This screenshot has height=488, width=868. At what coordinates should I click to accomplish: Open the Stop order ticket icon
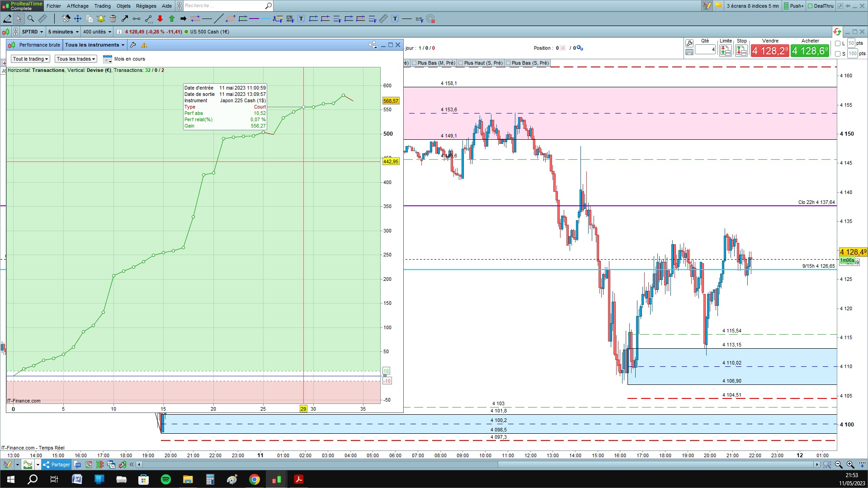click(x=741, y=51)
